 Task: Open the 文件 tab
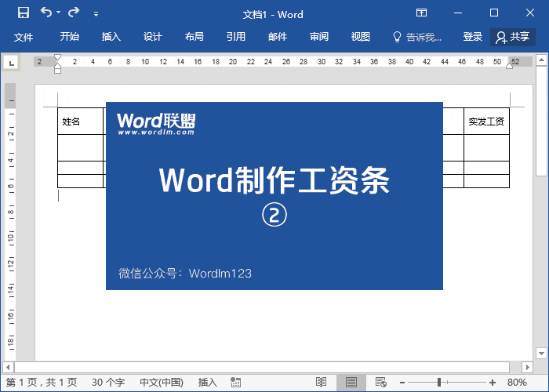24,37
